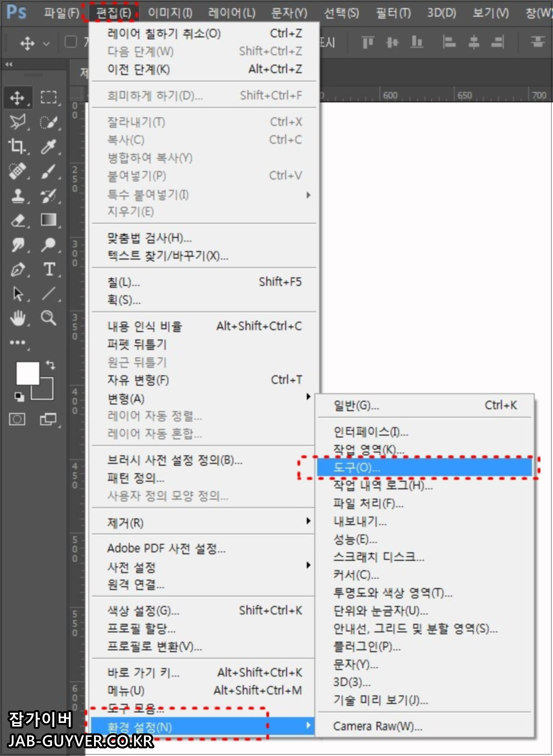Select the Quick Selection tool
Screen dimensions: 553x756
tap(49, 122)
